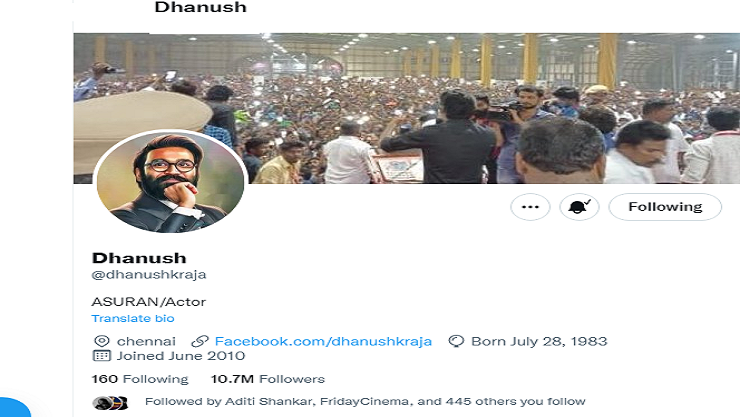Viewport: 740px width, 417px height.
Task: Click the link chain icon beside Facebook URL
Action: [x=200, y=341]
